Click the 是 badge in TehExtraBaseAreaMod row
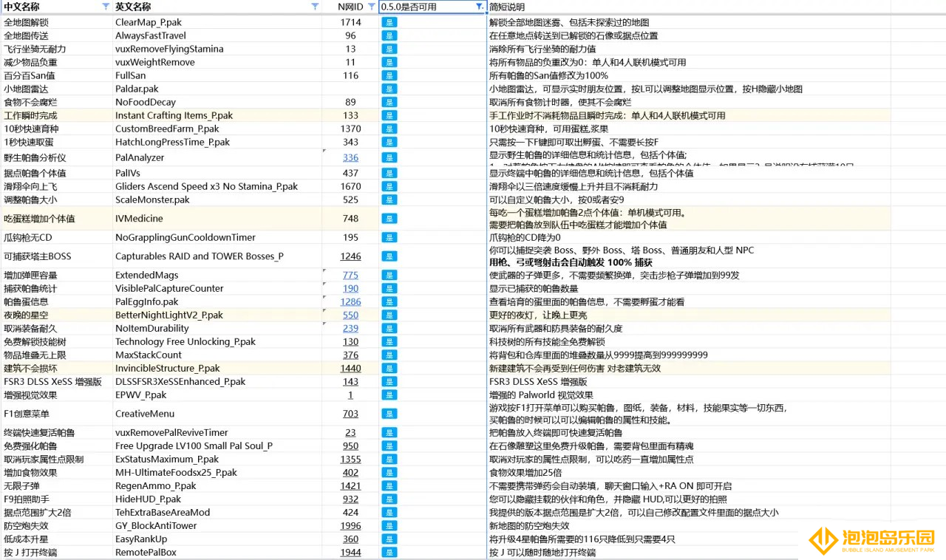Image resolution: width=946 pixels, height=560 pixels. coord(389,512)
